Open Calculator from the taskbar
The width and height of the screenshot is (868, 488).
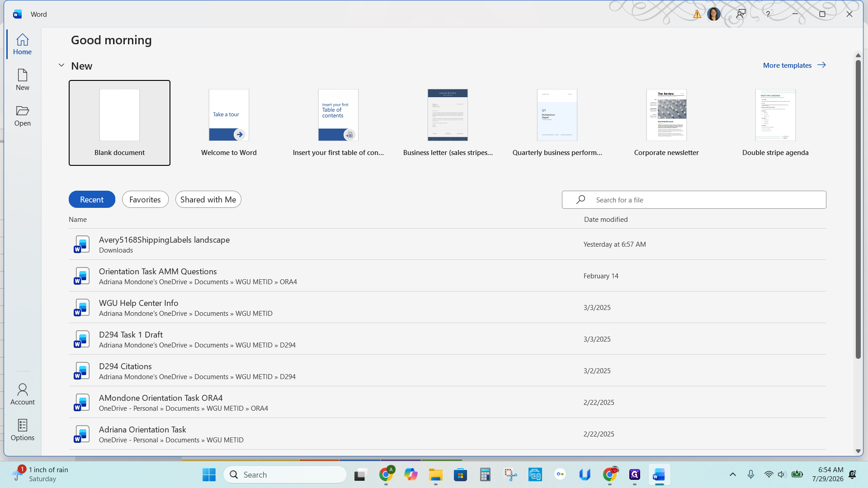click(x=485, y=474)
